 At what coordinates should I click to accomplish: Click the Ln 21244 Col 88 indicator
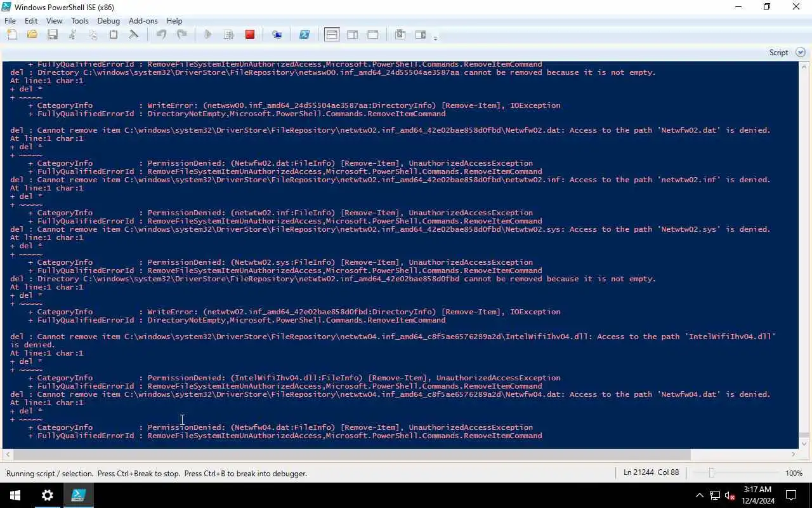click(x=651, y=472)
